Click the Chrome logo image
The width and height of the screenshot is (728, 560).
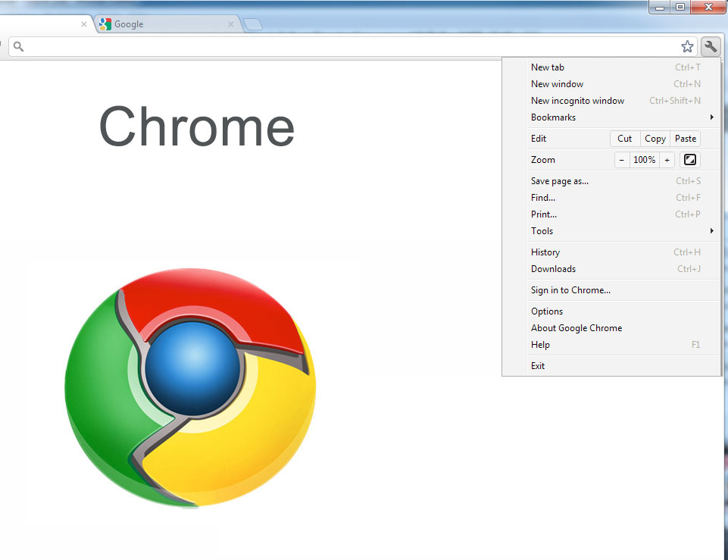[x=190, y=386]
